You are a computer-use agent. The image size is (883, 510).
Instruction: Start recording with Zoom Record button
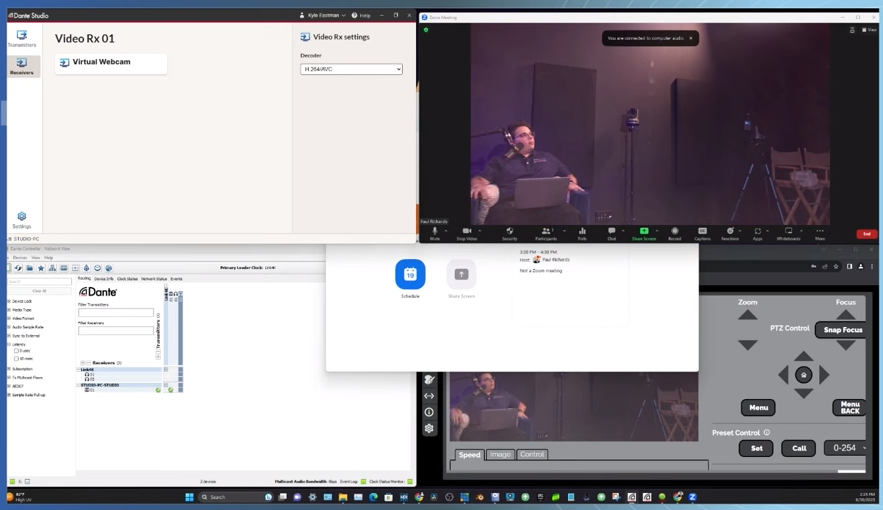[x=675, y=234]
